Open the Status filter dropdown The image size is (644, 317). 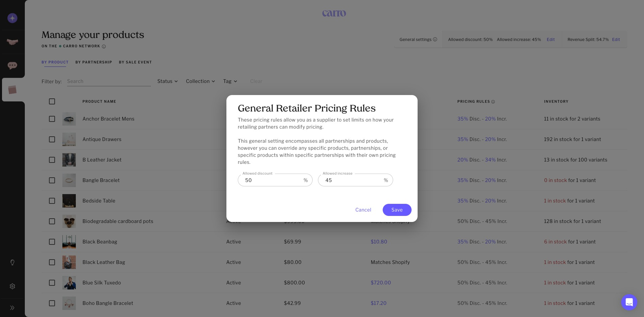click(x=167, y=81)
